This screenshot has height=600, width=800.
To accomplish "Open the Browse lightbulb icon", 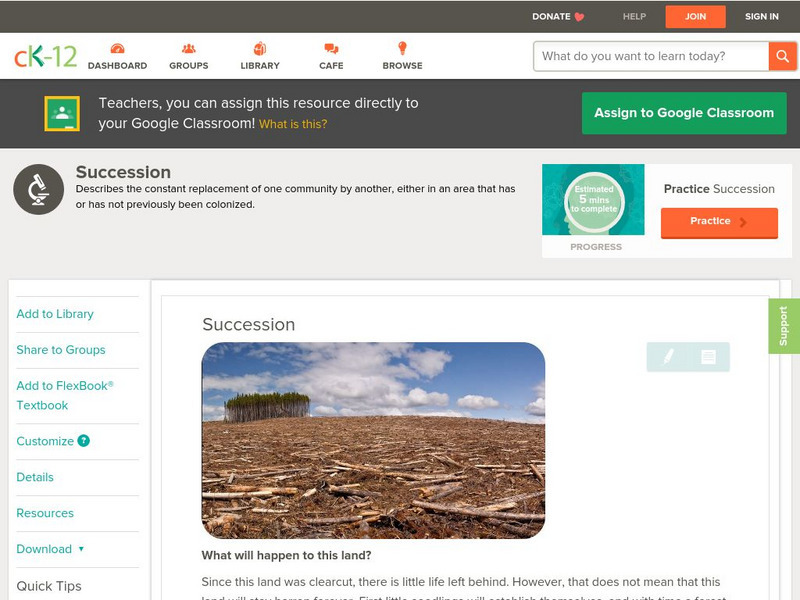I will coord(402,48).
